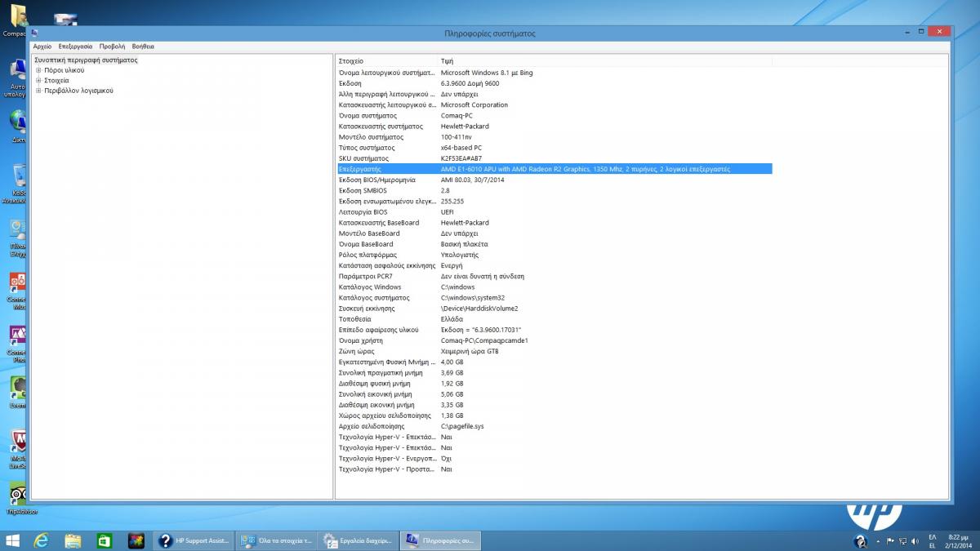Viewport: 980px width, 551px height.
Task: Click the Τιμή column header
Action: pos(605,61)
